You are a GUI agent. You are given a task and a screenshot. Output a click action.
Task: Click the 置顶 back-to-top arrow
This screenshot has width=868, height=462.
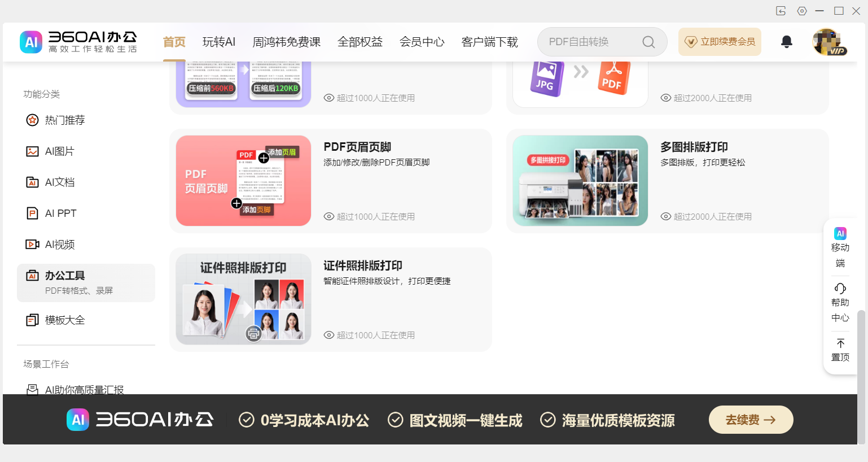(840, 343)
